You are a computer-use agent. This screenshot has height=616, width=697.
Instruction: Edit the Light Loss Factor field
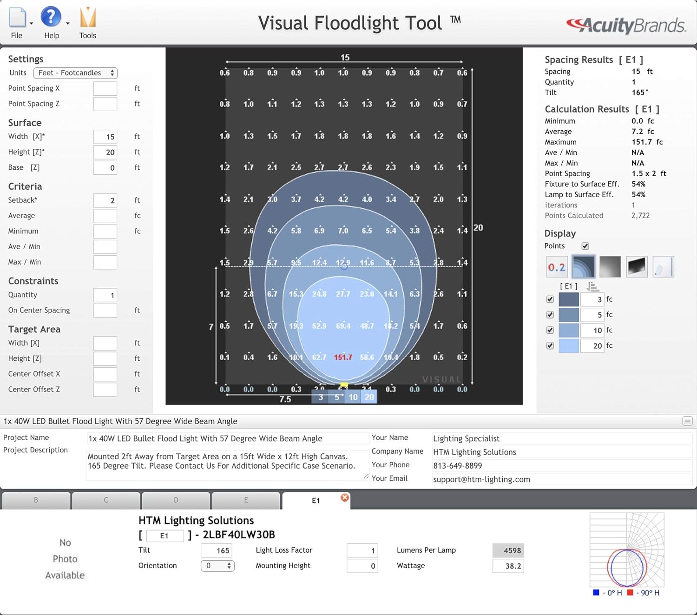tap(362, 550)
